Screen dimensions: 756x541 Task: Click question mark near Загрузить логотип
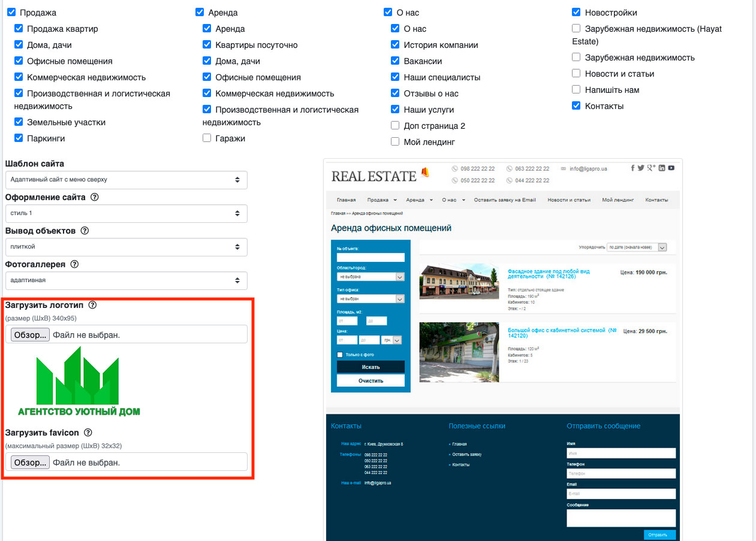[x=92, y=305]
